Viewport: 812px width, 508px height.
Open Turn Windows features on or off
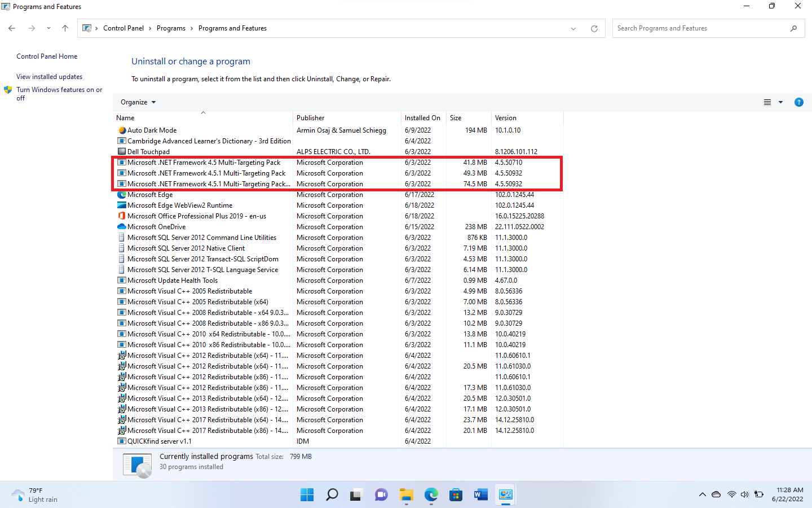click(x=59, y=94)
